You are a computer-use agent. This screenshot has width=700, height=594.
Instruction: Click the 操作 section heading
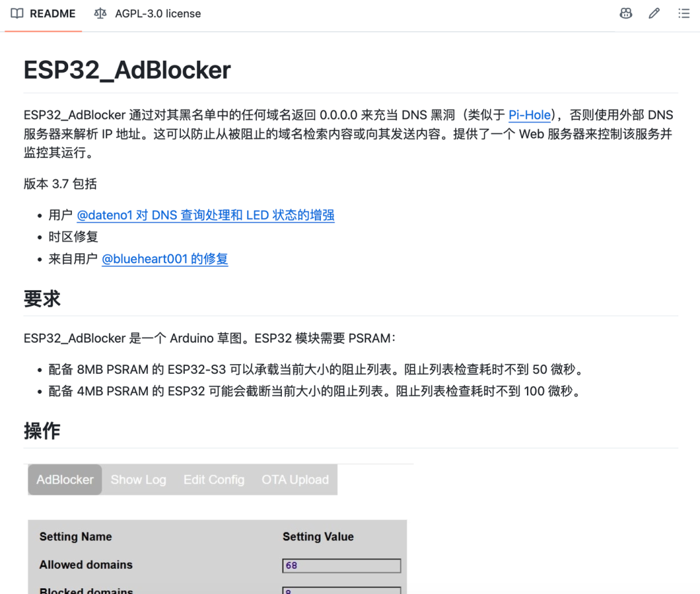[42, 431]
